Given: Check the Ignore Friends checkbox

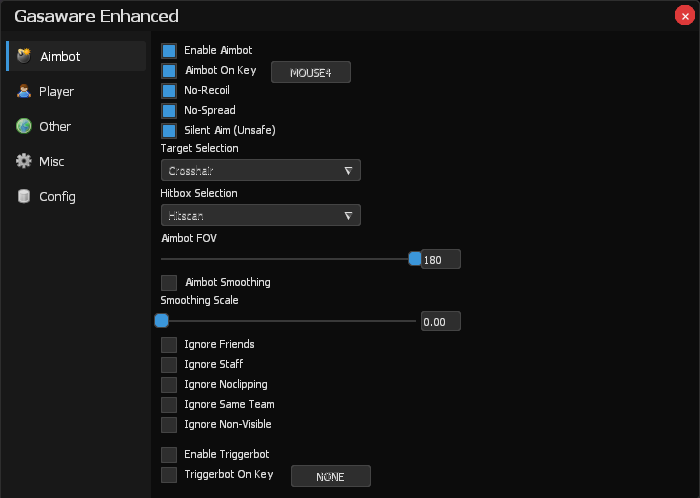Looking at the screenshot, I should point(169,345).
